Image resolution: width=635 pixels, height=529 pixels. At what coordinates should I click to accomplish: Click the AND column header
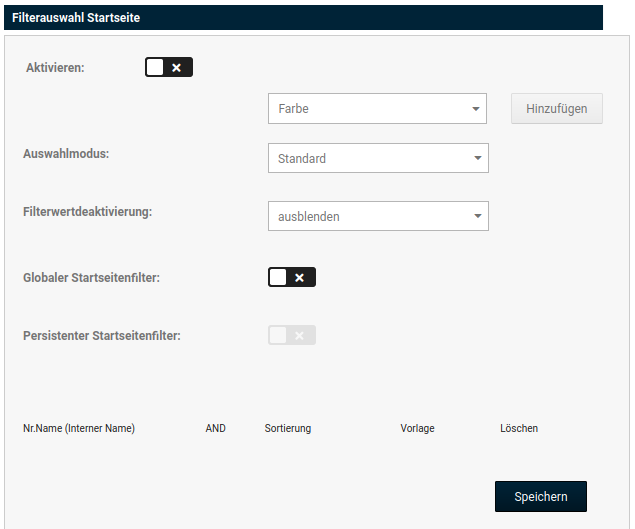215,428
